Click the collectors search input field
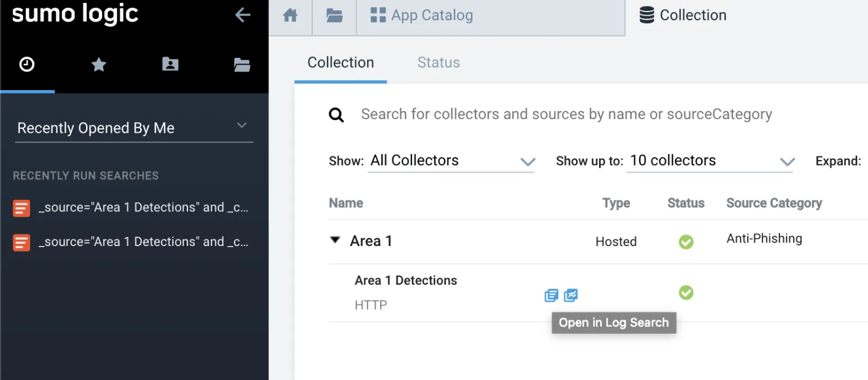868x380 pixels. (x=566, y=114)
